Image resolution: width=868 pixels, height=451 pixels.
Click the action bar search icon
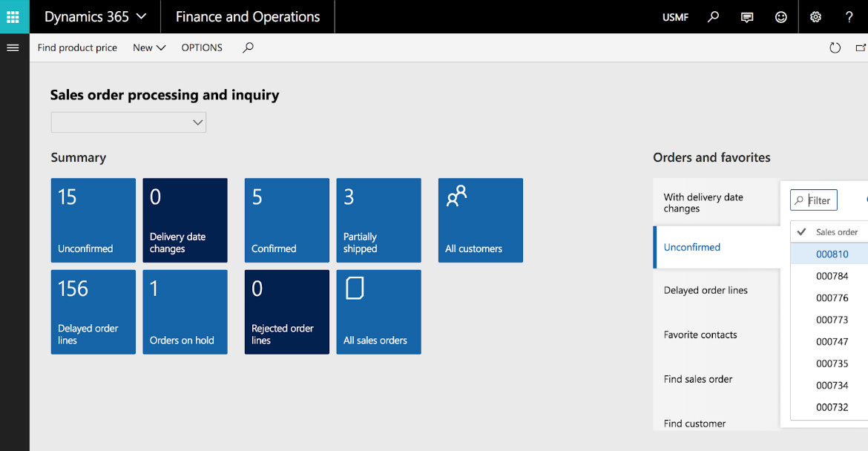point(248,47)
